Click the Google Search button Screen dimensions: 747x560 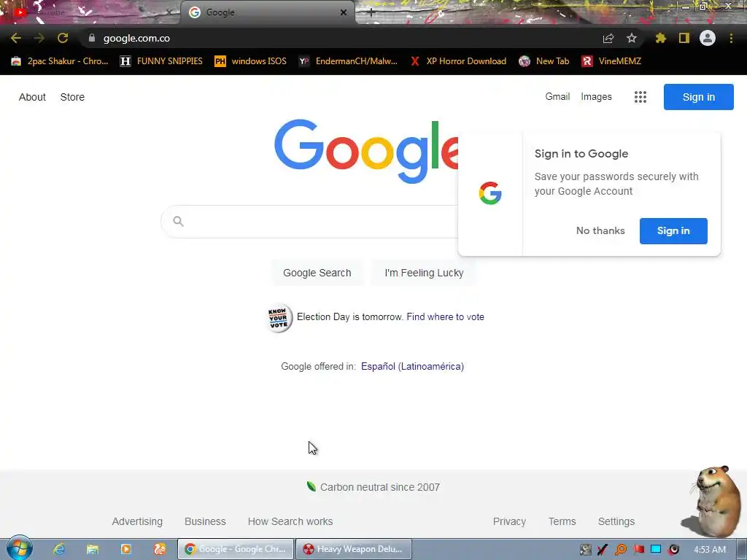click(317, 273)
